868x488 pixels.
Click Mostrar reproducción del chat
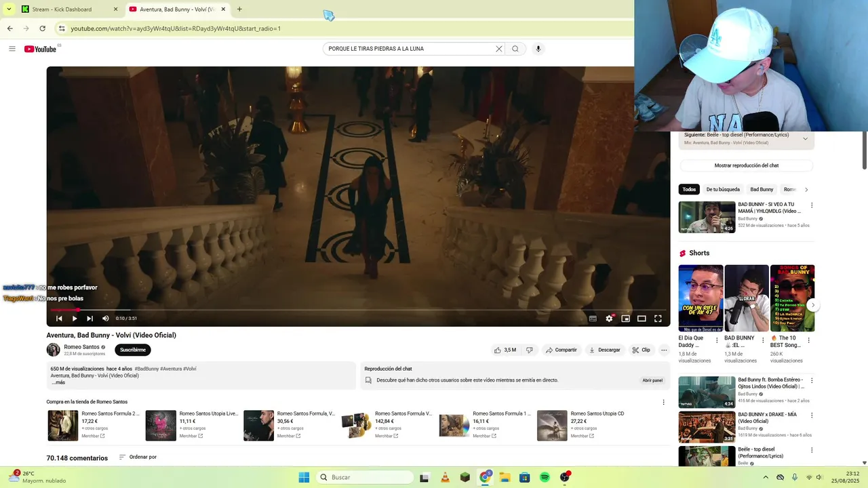pos(746,165)
